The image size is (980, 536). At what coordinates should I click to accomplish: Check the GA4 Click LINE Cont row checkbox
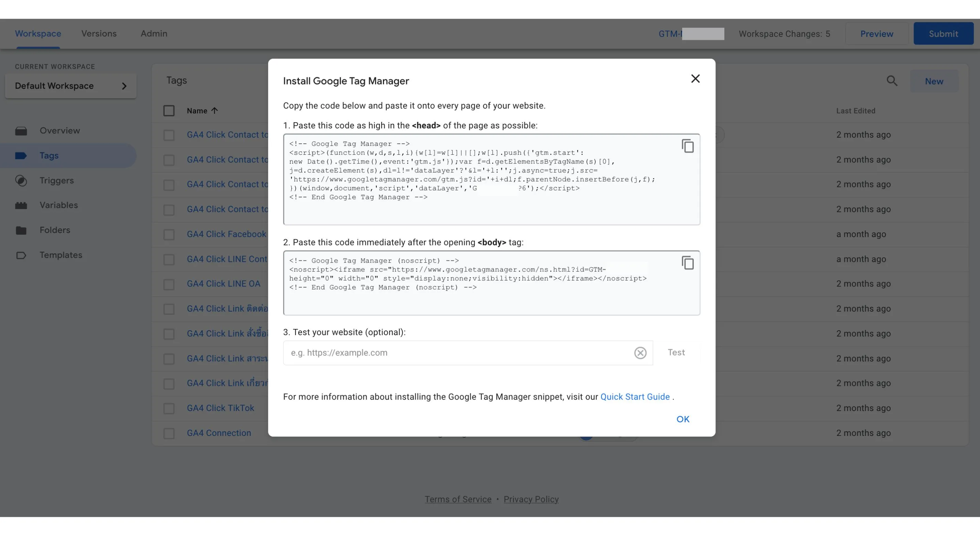pos(168,259)
